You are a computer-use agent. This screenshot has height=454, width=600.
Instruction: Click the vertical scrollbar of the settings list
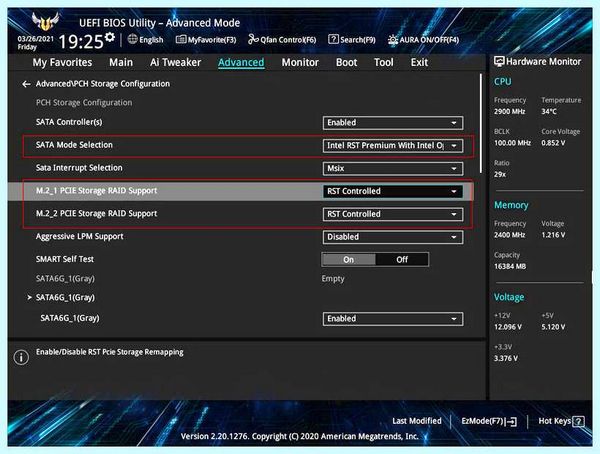pyautogui.click(x=481, y=123)
